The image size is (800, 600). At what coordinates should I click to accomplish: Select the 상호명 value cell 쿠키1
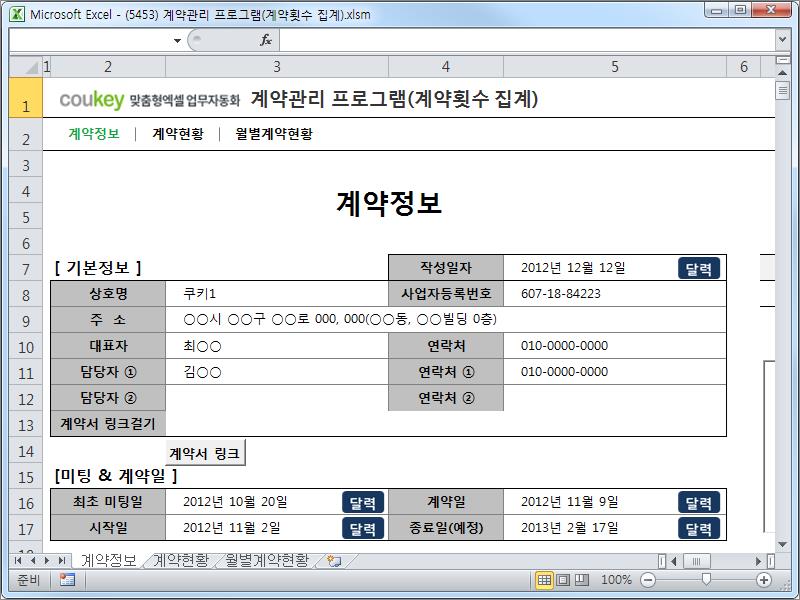coord(277,294)
